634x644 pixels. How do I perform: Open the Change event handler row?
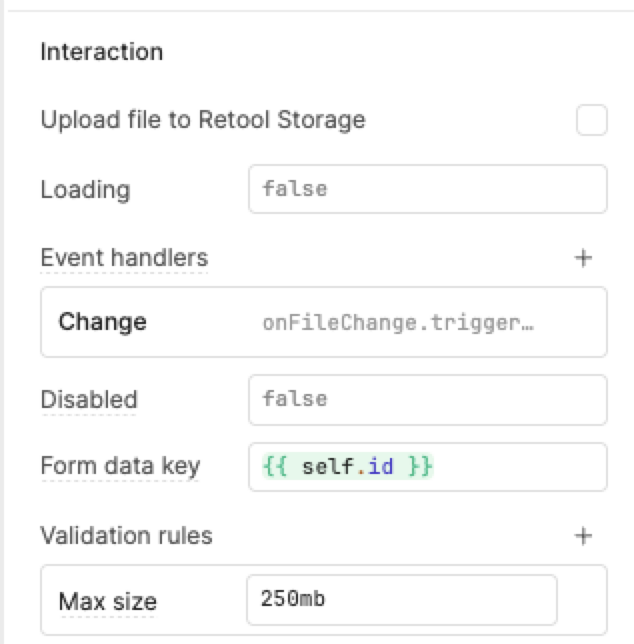323,322
